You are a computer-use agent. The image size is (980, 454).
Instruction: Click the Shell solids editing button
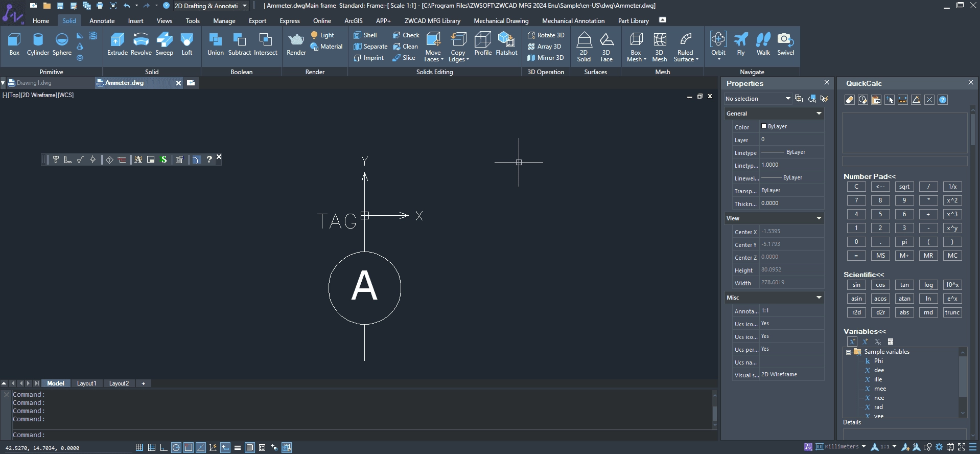pyautogui.click(x=365, y=35)
